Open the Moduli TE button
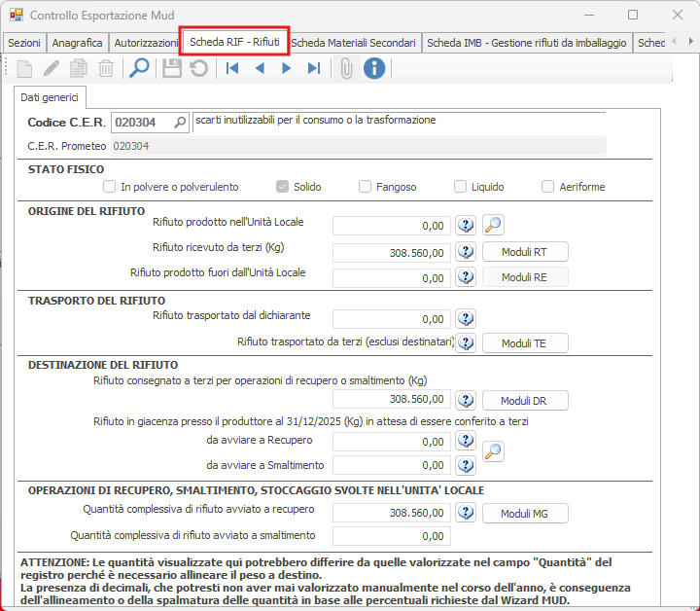The height and width of the screenshot is (611, 700). 525,343
